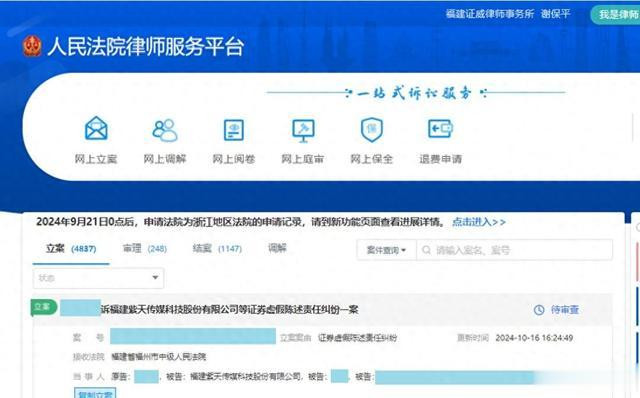Open the 网上立案 envelope icon

coord(96,128)
